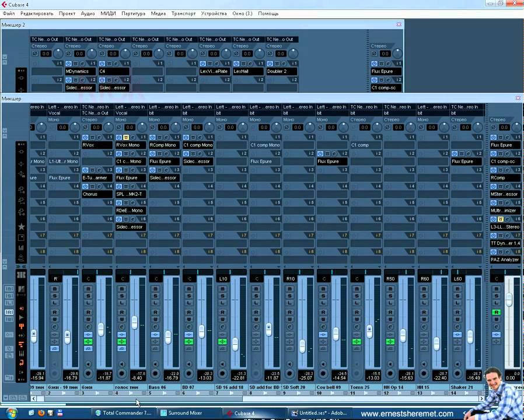
Task: Open input routing 'Left - ...ereo In' on Bass 06
Action: click(x=165, y=107)
